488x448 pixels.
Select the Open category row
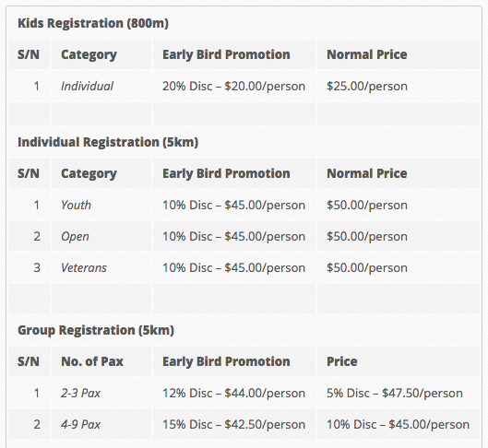pos(244,237)
